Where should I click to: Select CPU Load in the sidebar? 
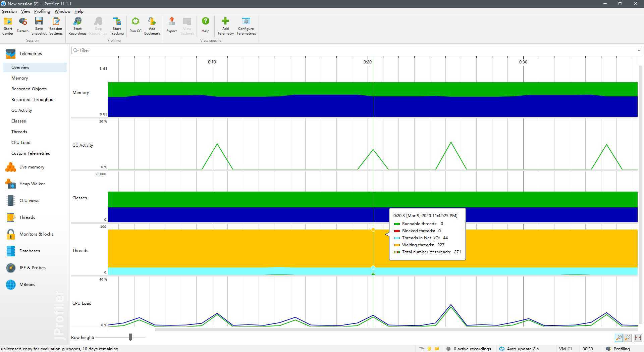click(x=21, y=142)
